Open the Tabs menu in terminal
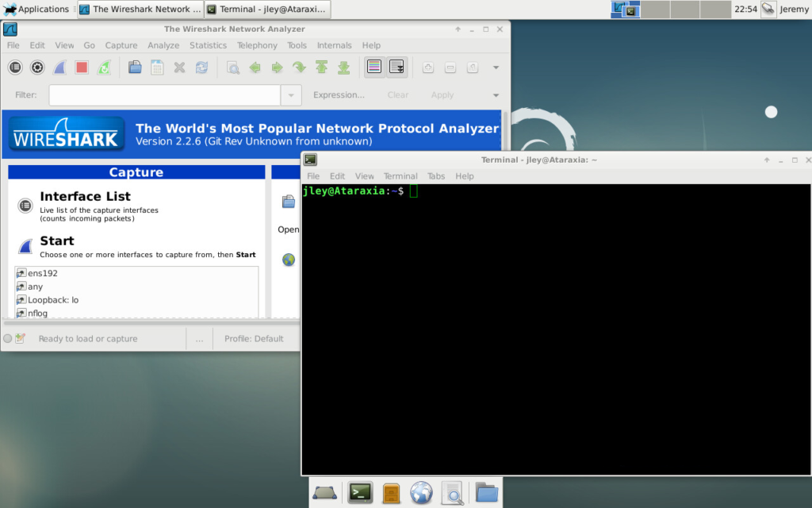 pyautogui.click(x=436, y=176)
